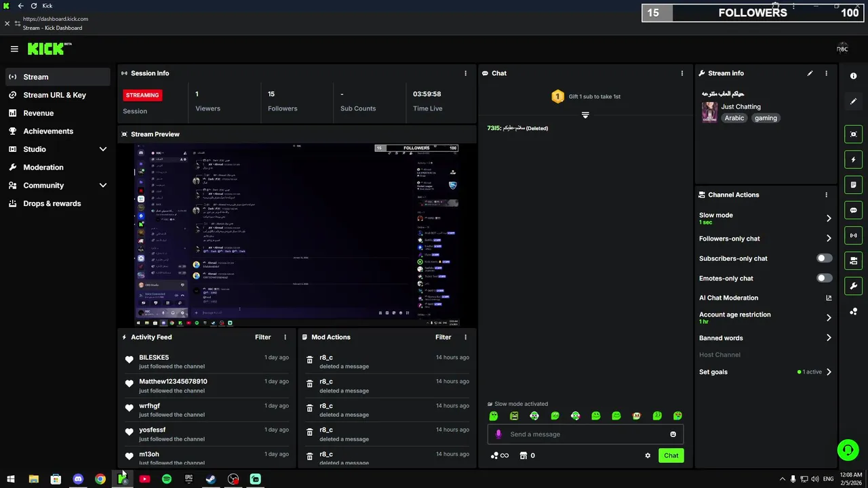Open chat settings gear icon
Image resolution: width=868 pixels, height=488 pixels.
point(648,455)
